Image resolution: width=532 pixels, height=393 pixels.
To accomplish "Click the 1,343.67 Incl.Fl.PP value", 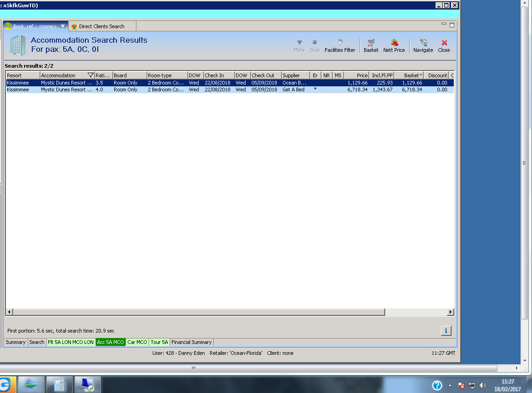I will click(382, 90).
